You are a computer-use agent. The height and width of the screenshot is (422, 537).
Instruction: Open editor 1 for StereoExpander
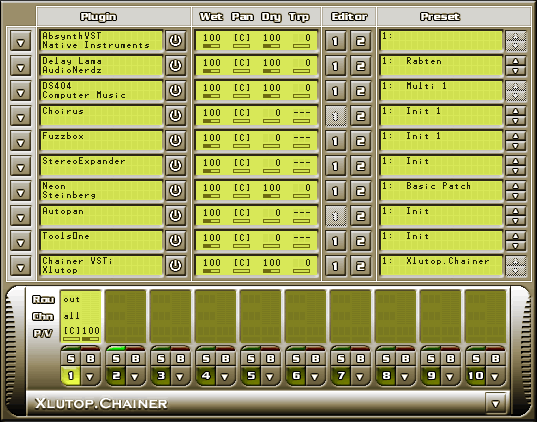(x=335, y=166)
